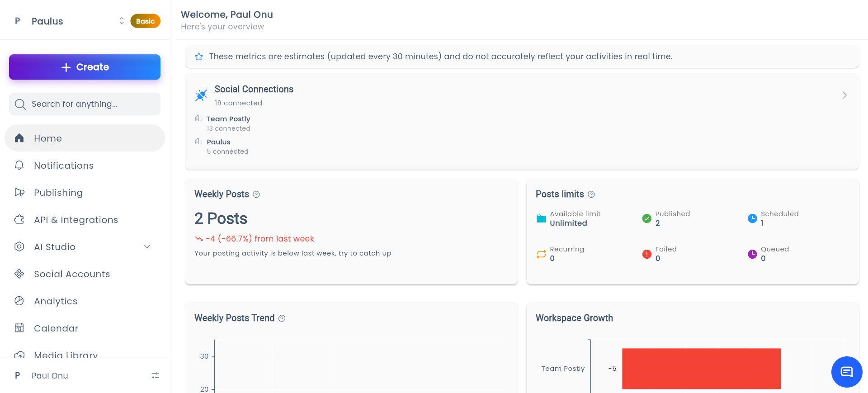The width and height of the screenshot is (868, 393).
Task: Open Paul Onu account settings sliders
Action: 156,375
